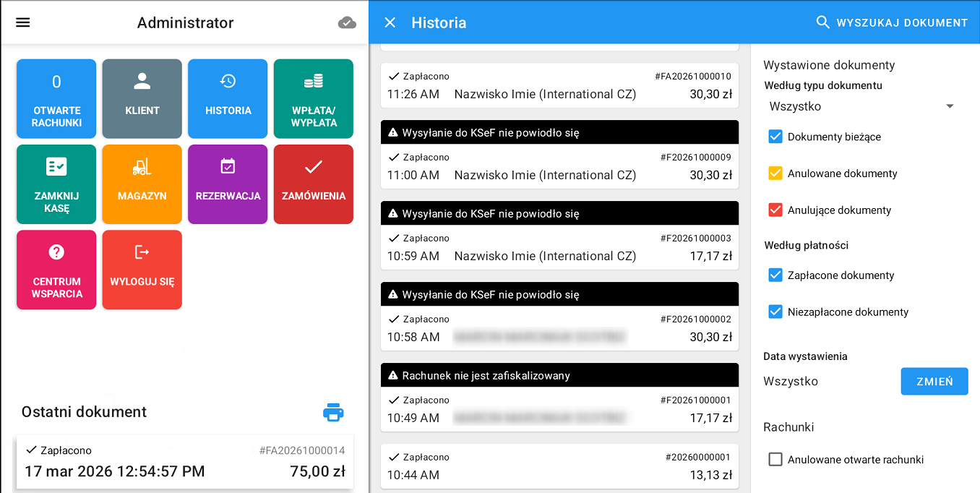The width and height of the screenshot is (980, 493).
Task: Open document #F20261000003 row
Action: [559, 247]
